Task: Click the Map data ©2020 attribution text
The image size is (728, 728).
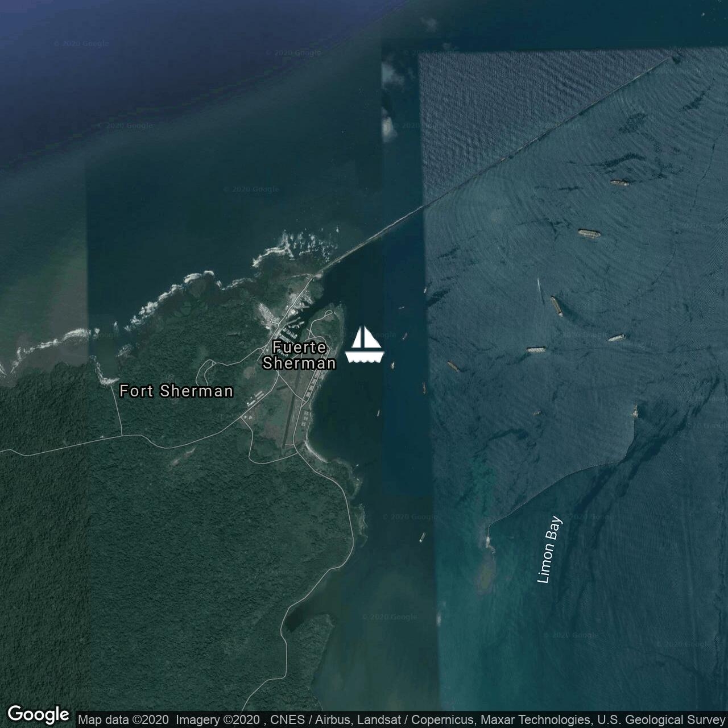Action: tap(123, 720)
